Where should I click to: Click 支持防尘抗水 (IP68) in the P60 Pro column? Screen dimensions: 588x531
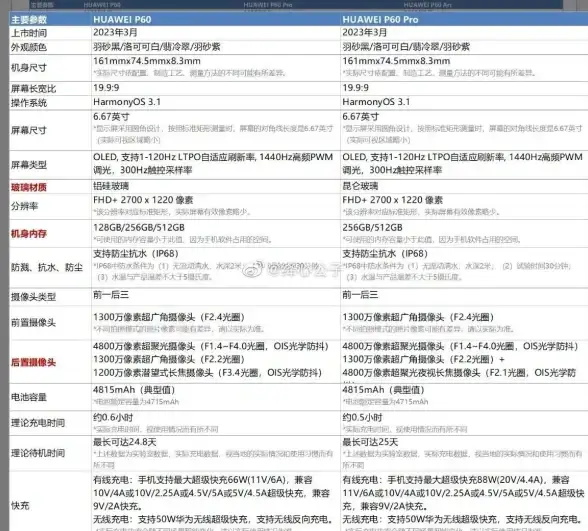point(385,254)
